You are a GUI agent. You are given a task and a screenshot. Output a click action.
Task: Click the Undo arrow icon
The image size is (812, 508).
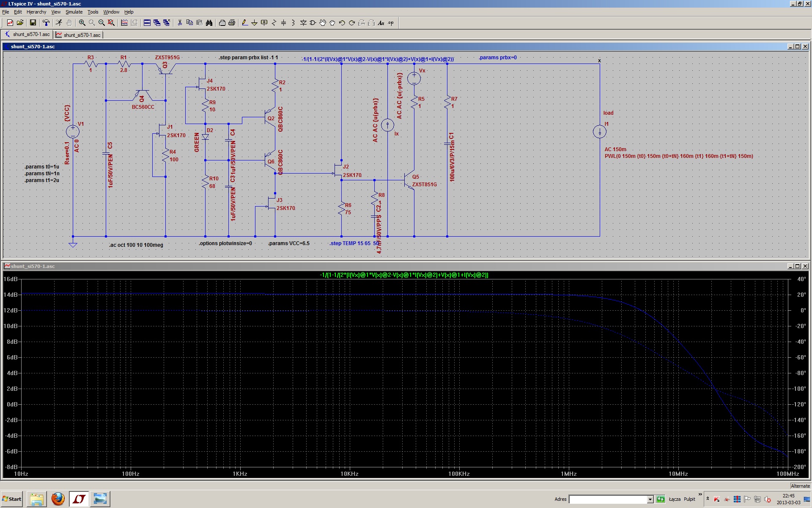(x=342, y=23)
